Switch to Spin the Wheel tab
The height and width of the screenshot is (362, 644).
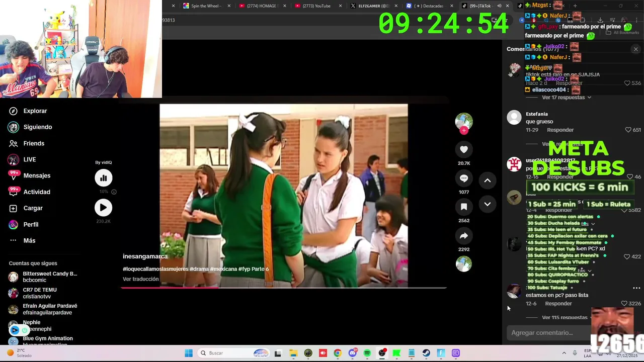tap(206, 6)
